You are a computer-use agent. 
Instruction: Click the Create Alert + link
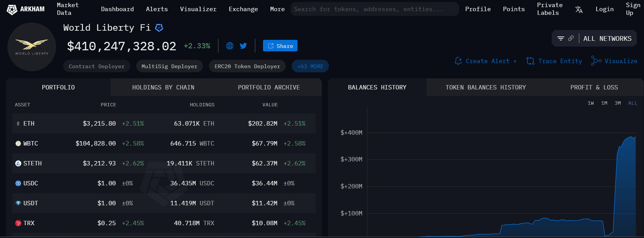tap(486, 61)
